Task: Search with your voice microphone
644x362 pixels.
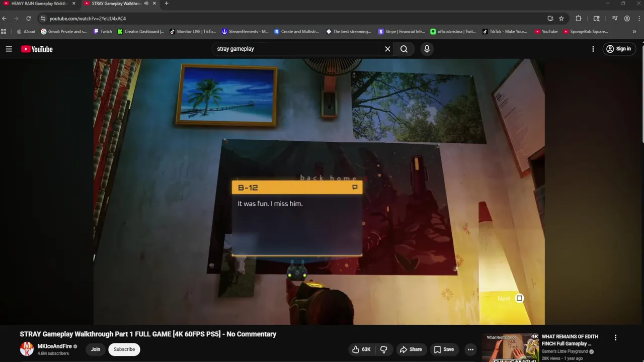Action: [x=427, y=49]
